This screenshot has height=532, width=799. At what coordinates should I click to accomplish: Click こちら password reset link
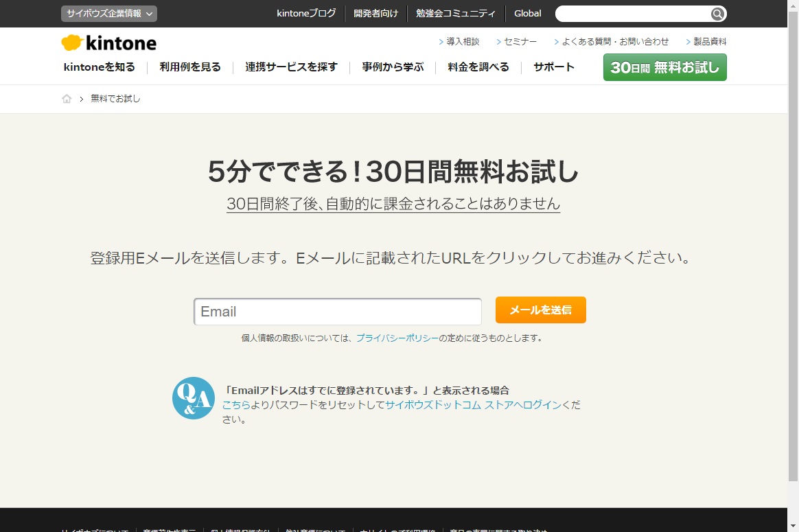(236, 404)
